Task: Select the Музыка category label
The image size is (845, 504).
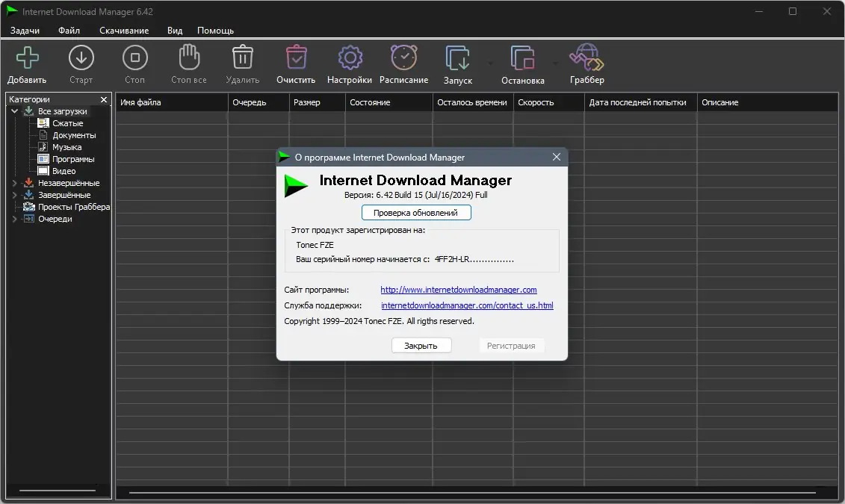Action: coord(66,147)
